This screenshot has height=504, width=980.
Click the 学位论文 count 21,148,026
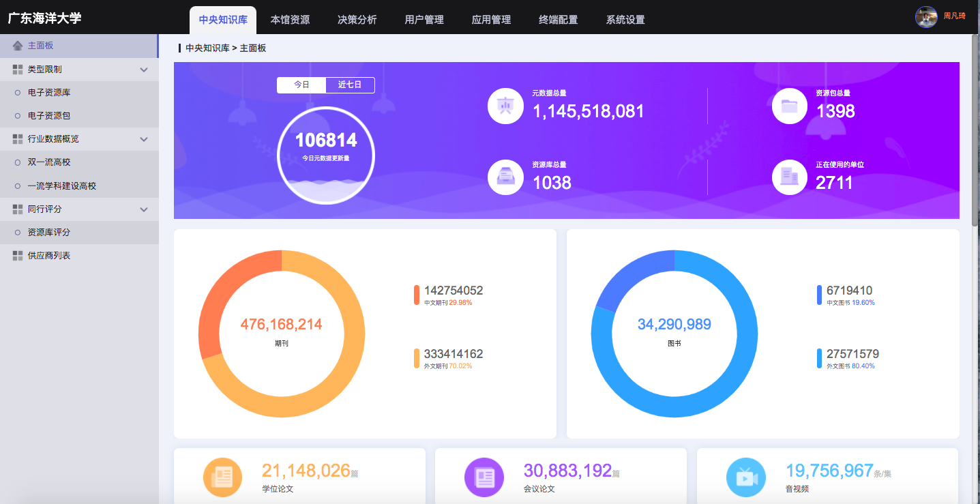coord(306,471)
